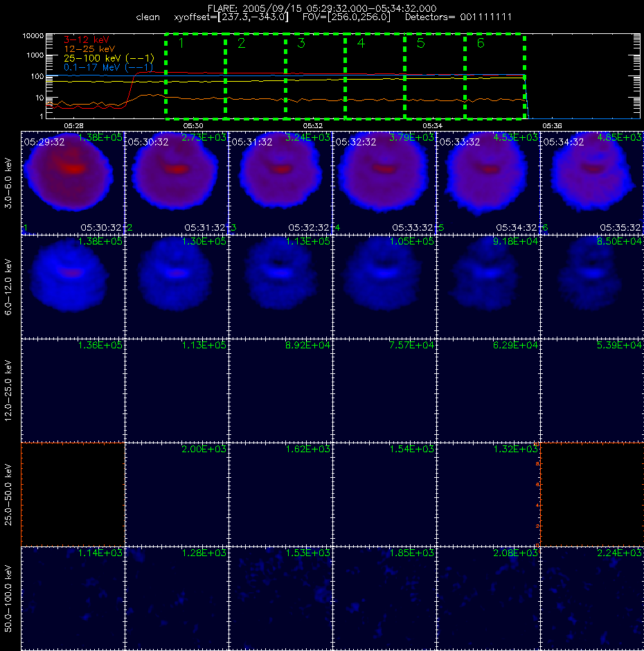Click the '05:32' time axis label
Screen dimensions: 644x651
point(313,125)
